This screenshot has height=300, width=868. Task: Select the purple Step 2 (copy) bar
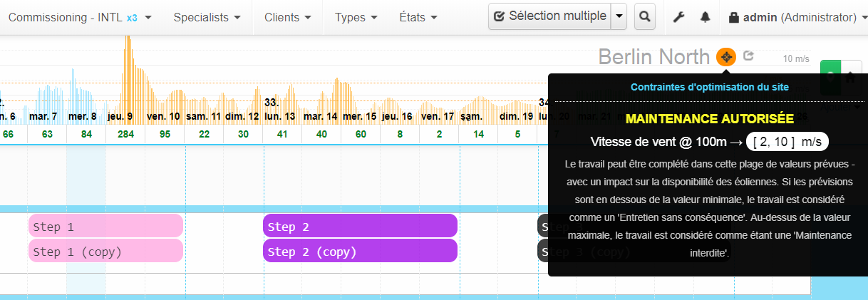360,251
